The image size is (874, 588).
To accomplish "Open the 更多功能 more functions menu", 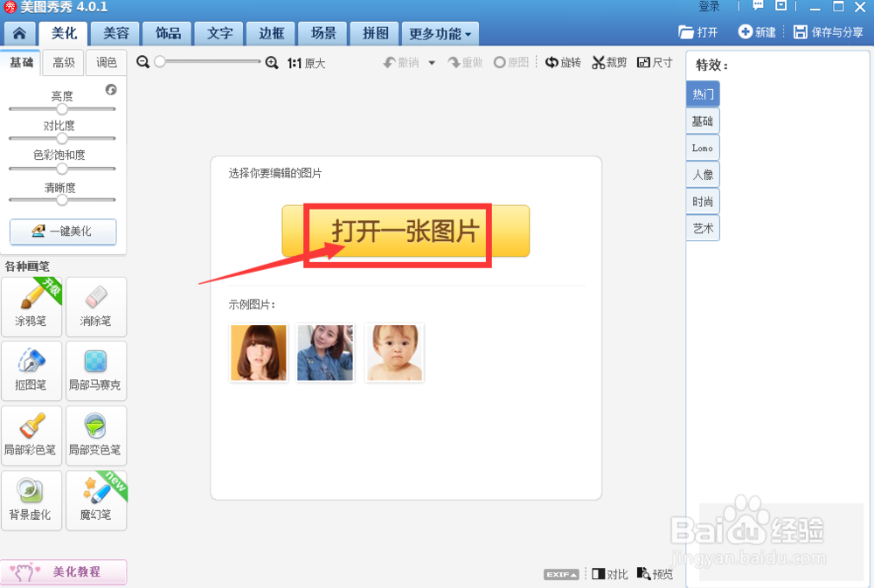I will (x=439, y=33).
